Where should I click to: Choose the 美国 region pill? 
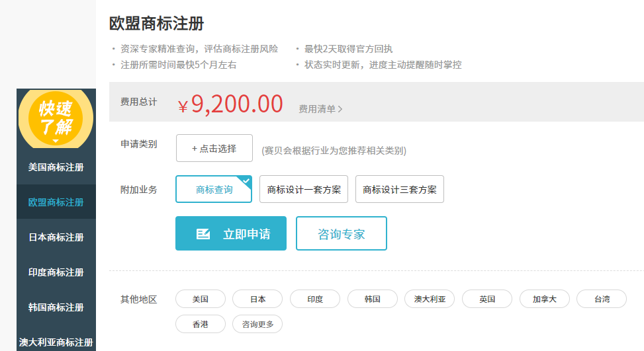pos(201,299)
